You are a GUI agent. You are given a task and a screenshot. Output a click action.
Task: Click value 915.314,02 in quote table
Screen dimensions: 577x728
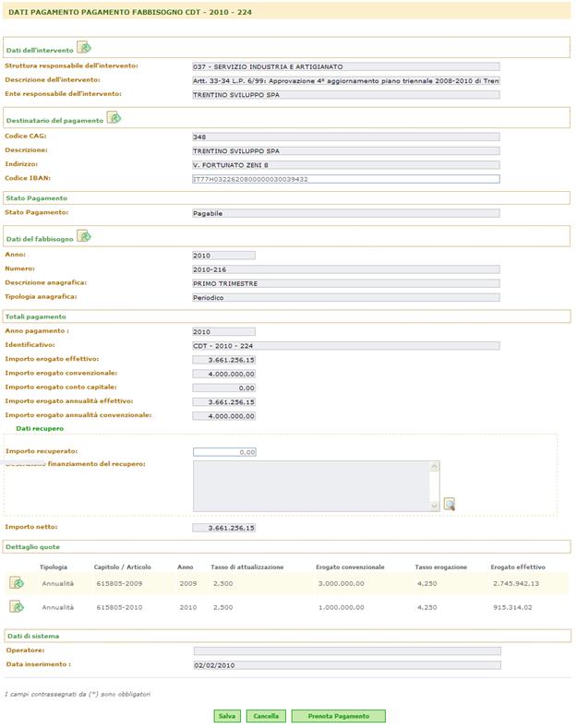[513, 607]
